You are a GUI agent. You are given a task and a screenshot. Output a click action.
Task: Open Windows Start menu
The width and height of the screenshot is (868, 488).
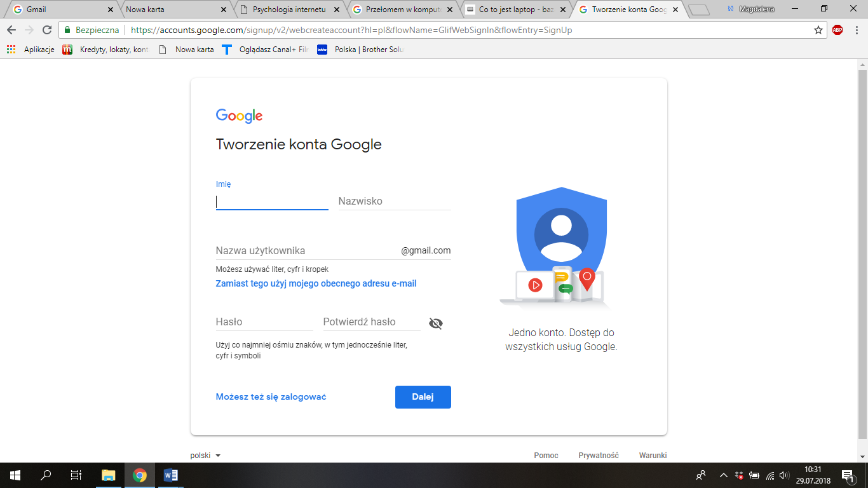[15, 475]
